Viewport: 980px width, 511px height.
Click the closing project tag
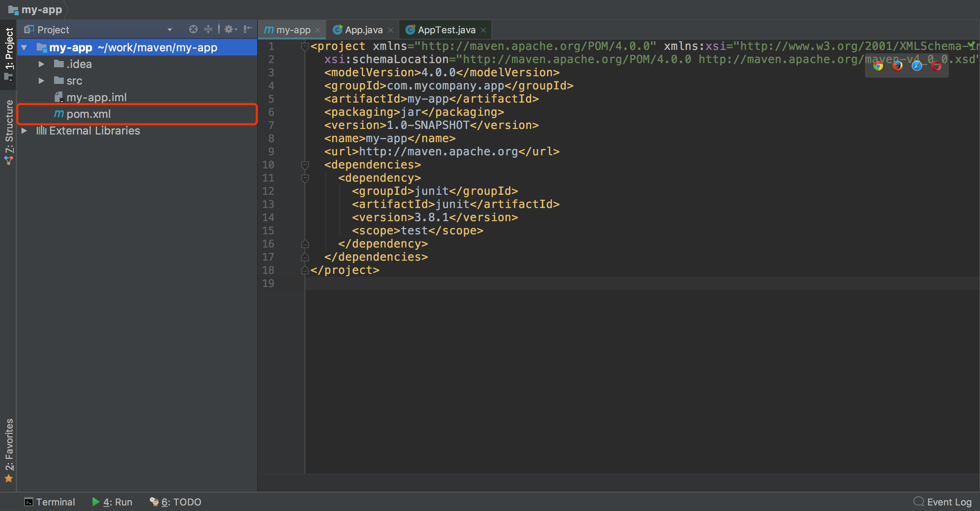[345, 270]
